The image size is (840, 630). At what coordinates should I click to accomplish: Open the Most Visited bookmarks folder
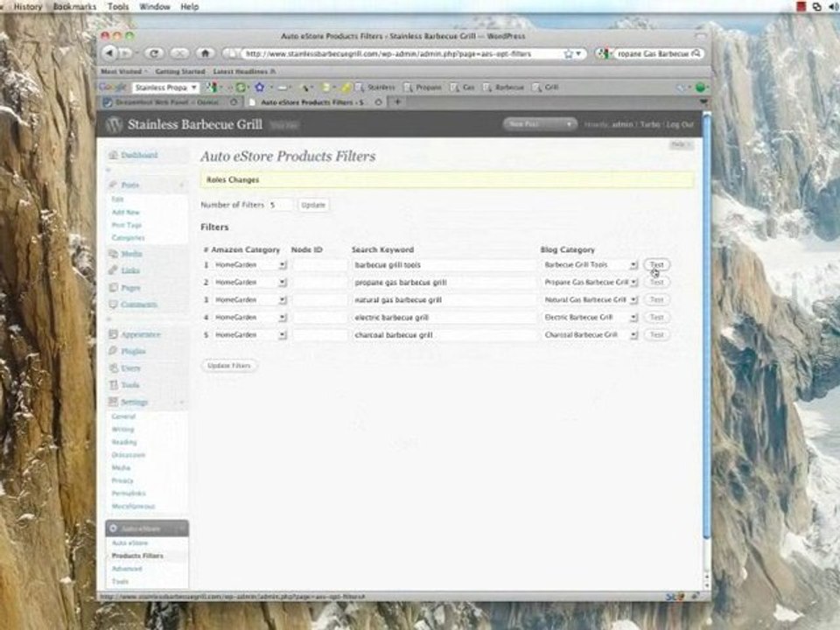123,71
